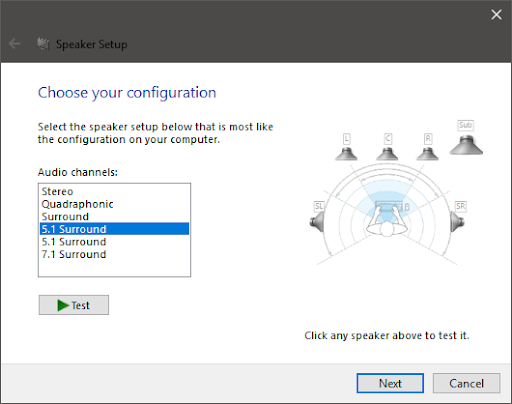Test the SR side right speaker

(x=457, y=222)
